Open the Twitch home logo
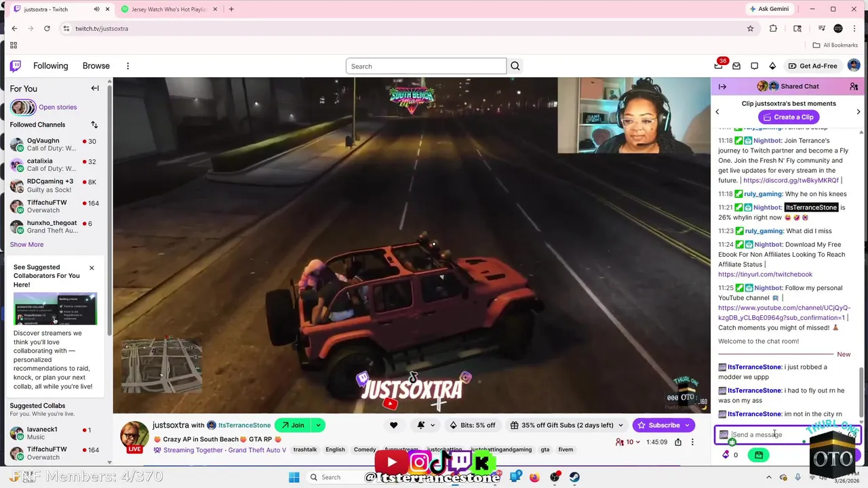 click(15, 66)
